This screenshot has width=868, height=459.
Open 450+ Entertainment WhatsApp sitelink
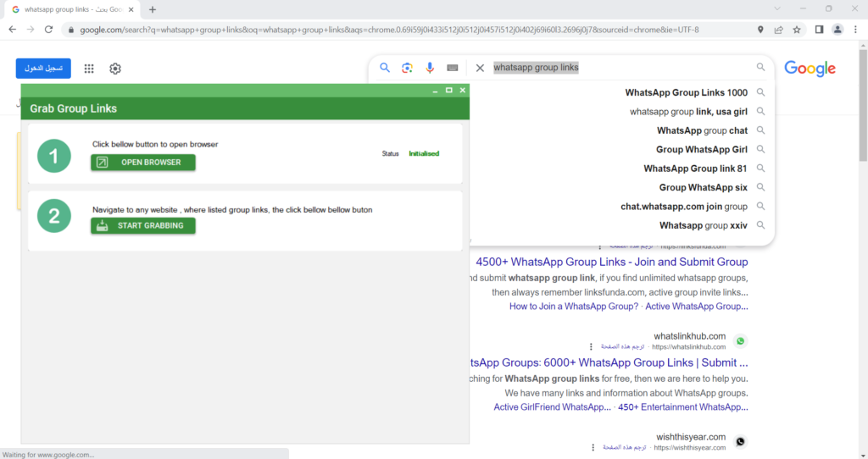683,407
